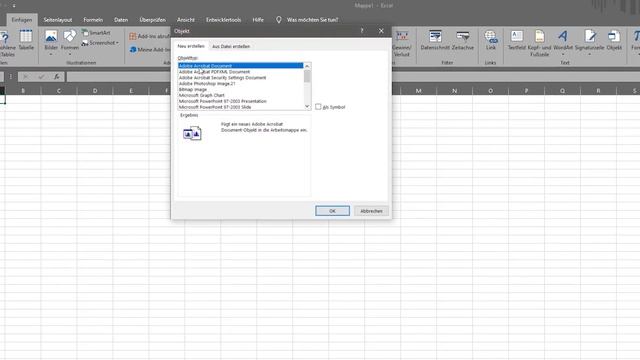
Task: Click the Link icon in the ribbon
Action: (491, 40)
